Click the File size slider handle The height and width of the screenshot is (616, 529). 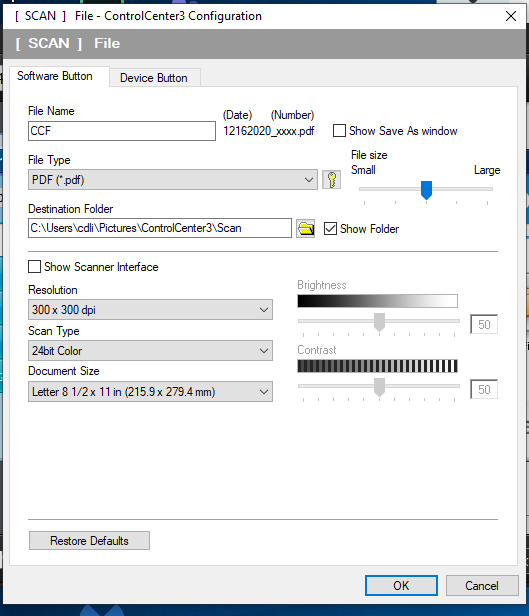coord(426,190)
